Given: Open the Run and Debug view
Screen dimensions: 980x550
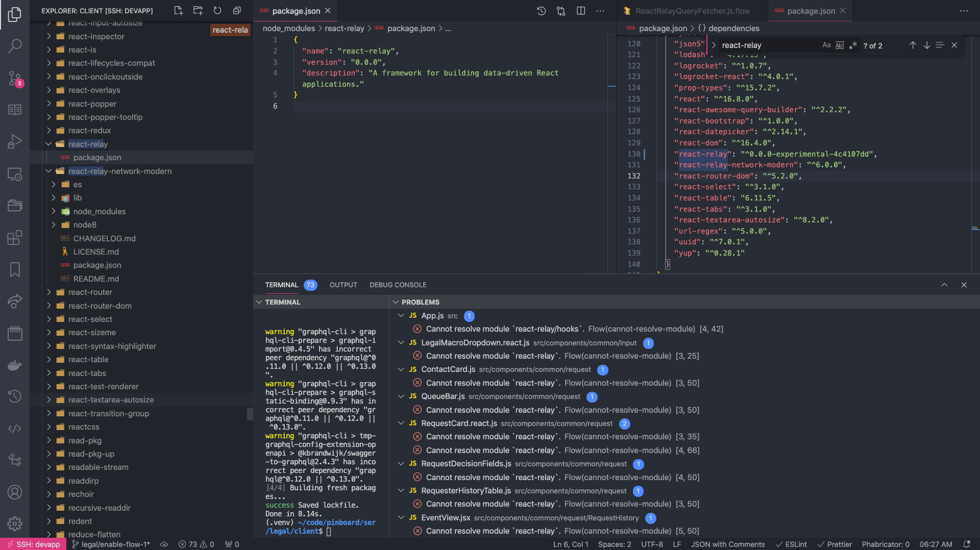Looking at the screenshot, I should 15,141.
